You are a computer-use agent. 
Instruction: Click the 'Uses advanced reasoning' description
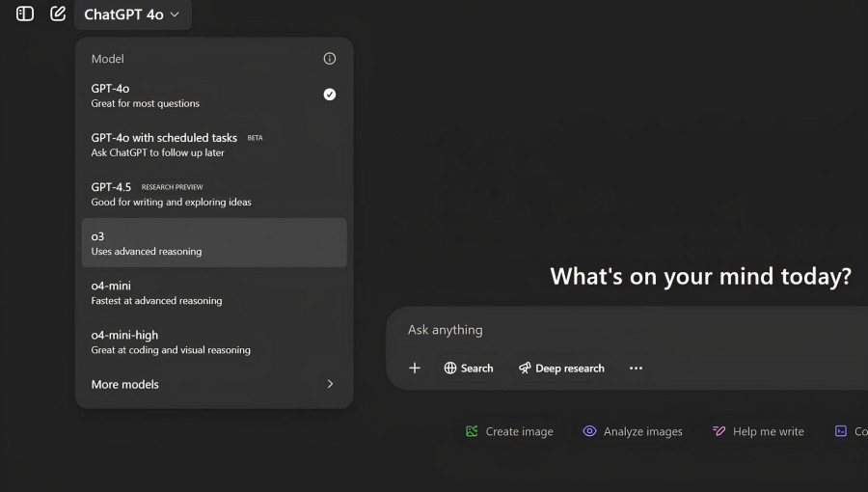(147, 251)
